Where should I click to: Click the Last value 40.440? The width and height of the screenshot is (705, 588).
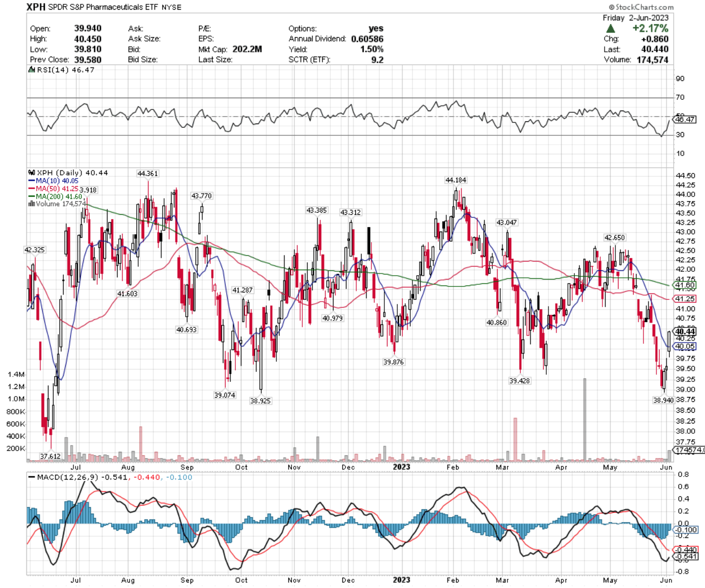[655, 49]
